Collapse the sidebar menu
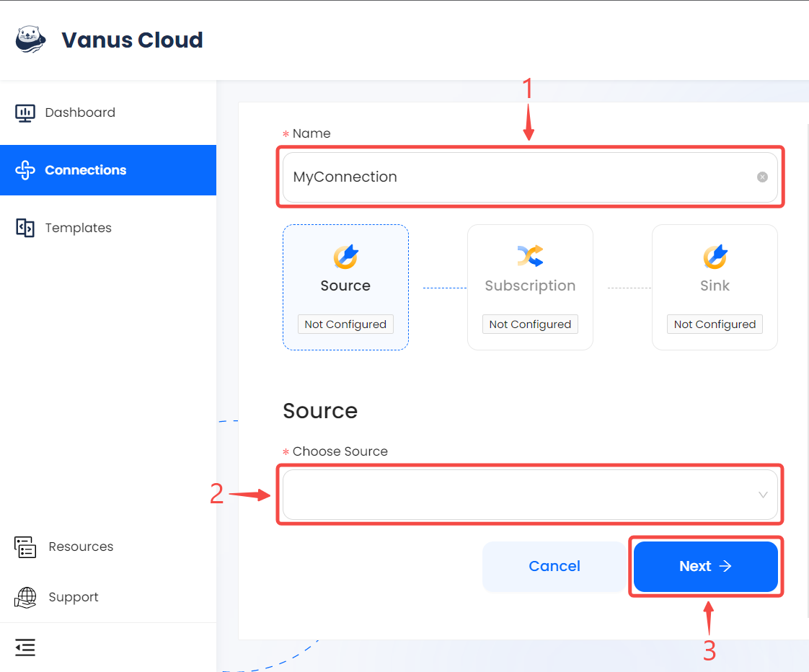The height and width of the screenshot is (672, 809). [25, 647]
